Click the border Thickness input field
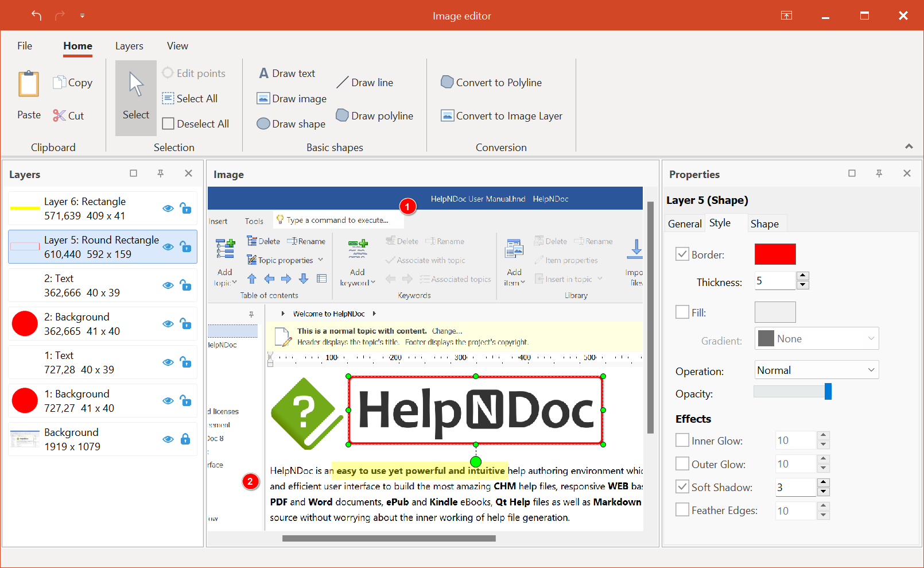Image resolution: width=924 pixels, height=568 pixels. (775, 280)
